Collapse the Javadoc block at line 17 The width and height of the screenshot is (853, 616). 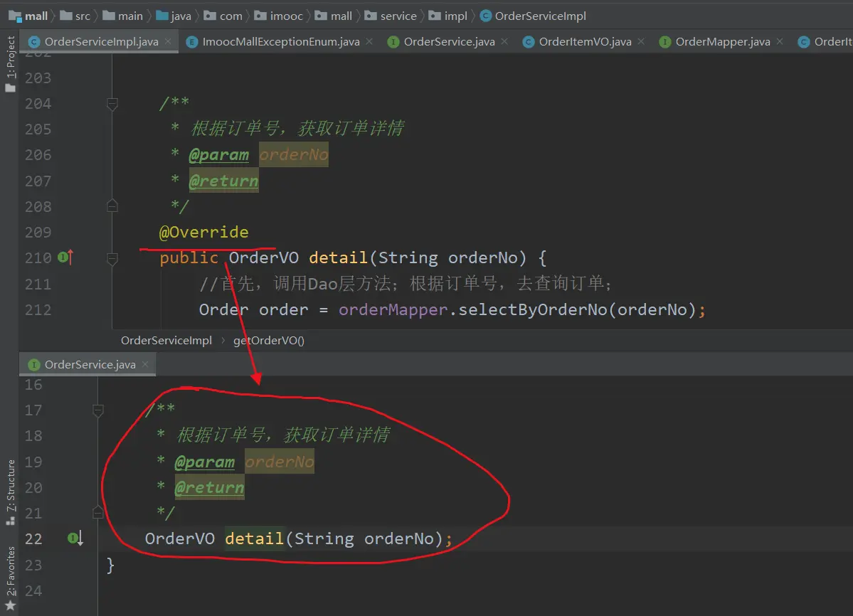point(98,410)
